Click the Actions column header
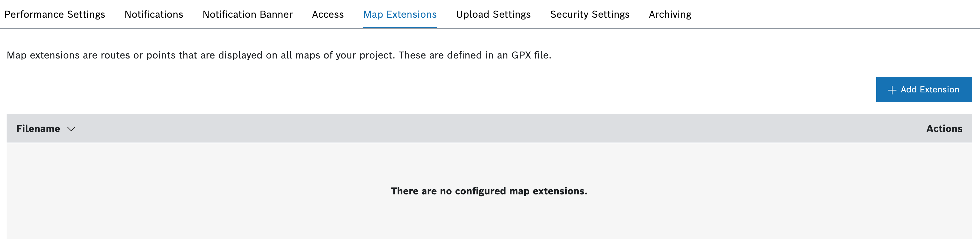Viewport: 980px width, 243px height. (x=944, y=129)
